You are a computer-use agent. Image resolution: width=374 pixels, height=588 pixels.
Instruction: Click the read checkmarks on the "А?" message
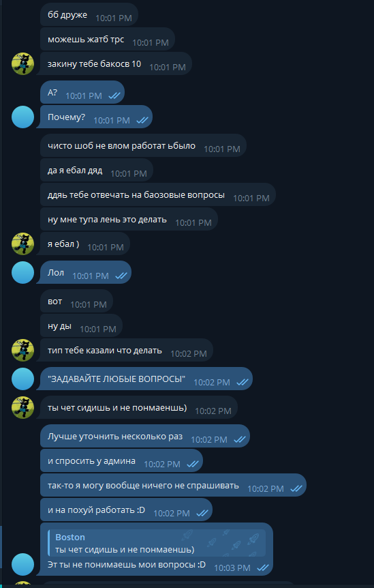click(x=114, y=96)
